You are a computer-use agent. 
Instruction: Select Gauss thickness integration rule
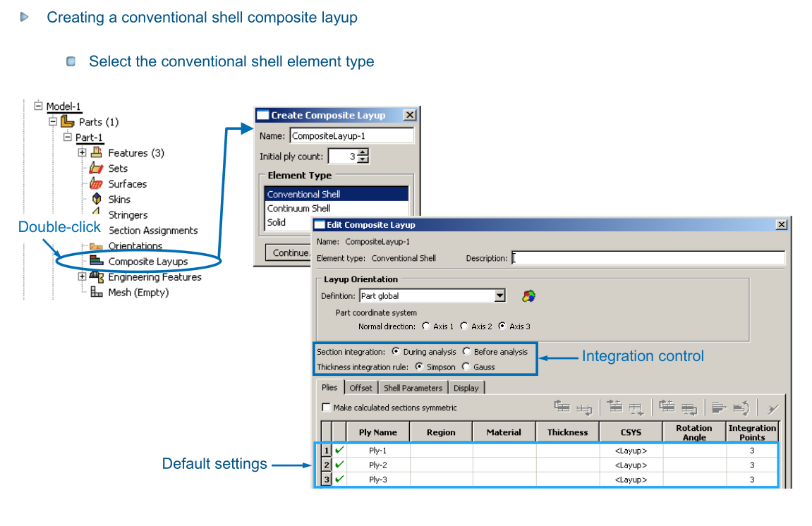point(466,367)
